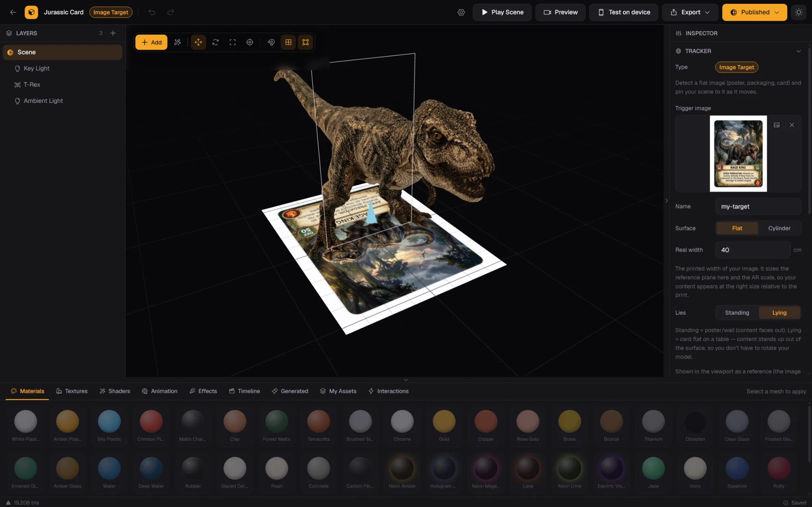Open the Generated tab
812x507 pixels.
pyautogui.click(x=290, y=391)
